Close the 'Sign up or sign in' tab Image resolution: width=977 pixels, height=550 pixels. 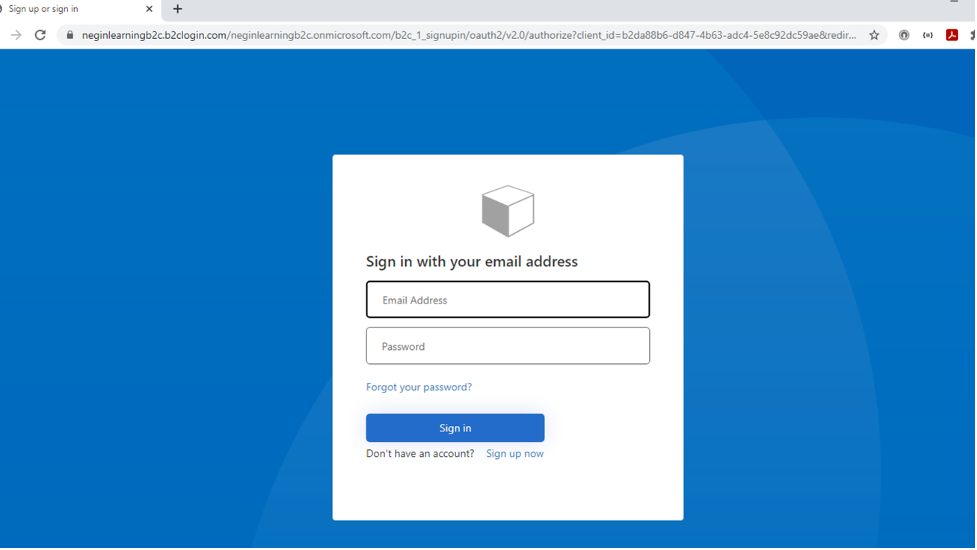click(149, 9)
